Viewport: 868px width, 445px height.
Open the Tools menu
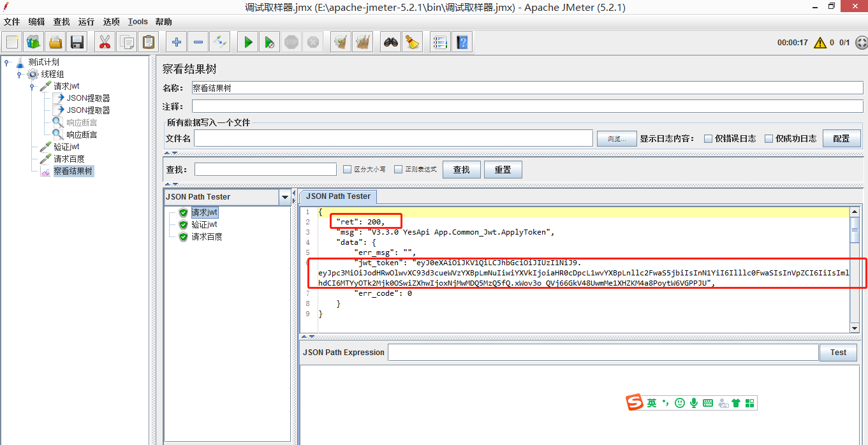pyautogui.click(x=138, y=22)
